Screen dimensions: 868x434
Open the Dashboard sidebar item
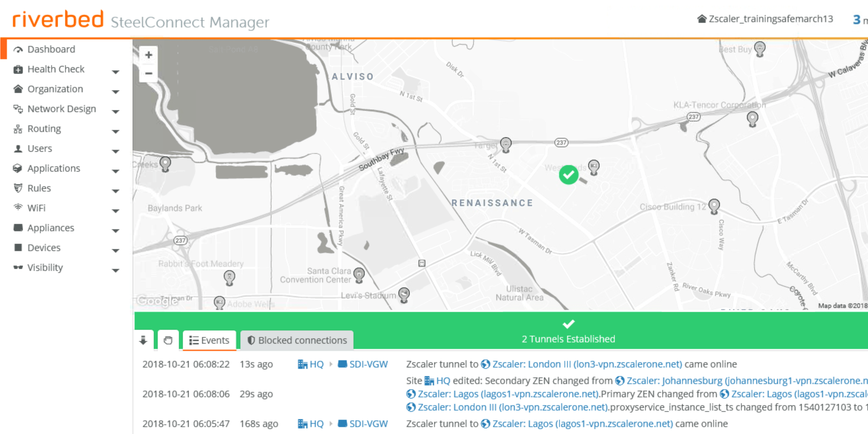(51, 49)
